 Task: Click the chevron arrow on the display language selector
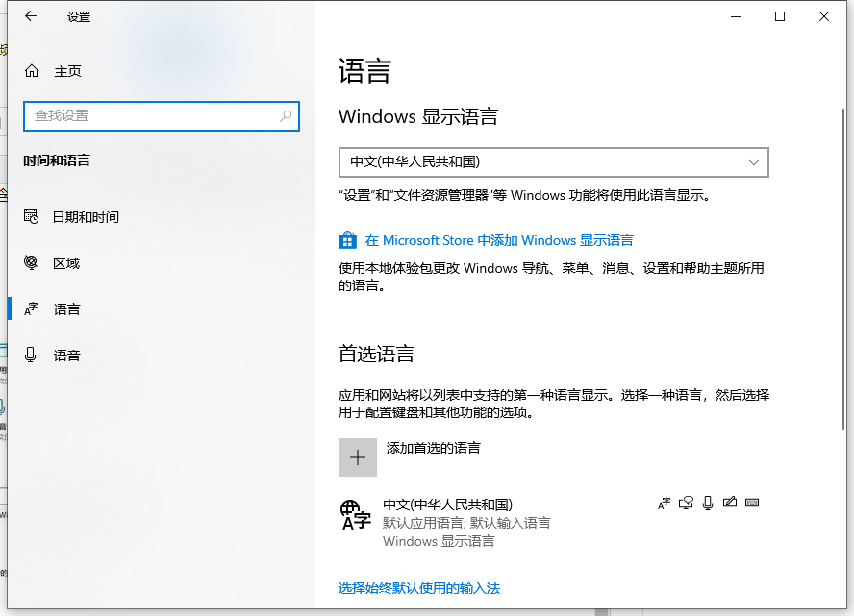point(753,161)
